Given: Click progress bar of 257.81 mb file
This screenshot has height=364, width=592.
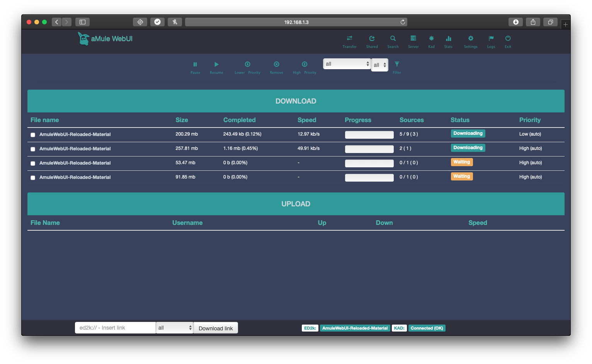Looking at the screenshot, I should click(x=369, y=149).
